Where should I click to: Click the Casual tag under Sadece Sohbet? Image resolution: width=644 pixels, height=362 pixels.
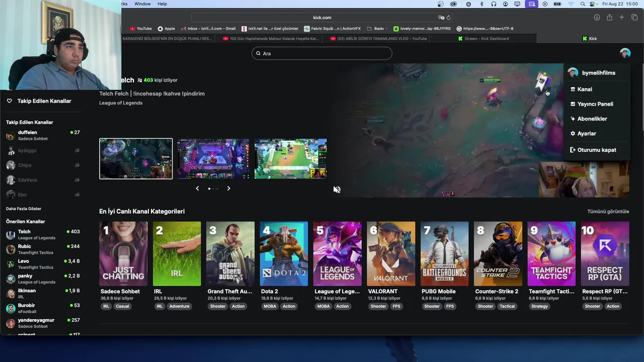pyautogui.click(x=122, y=306)
